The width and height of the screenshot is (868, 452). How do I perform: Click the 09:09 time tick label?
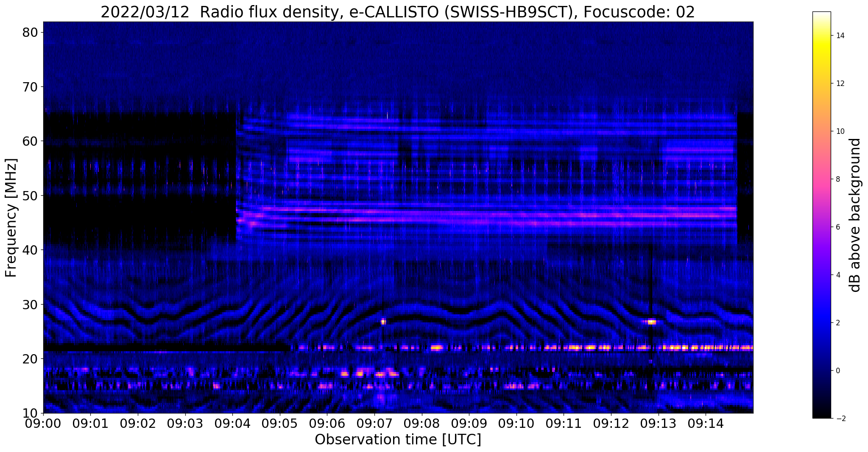(469, 423)
